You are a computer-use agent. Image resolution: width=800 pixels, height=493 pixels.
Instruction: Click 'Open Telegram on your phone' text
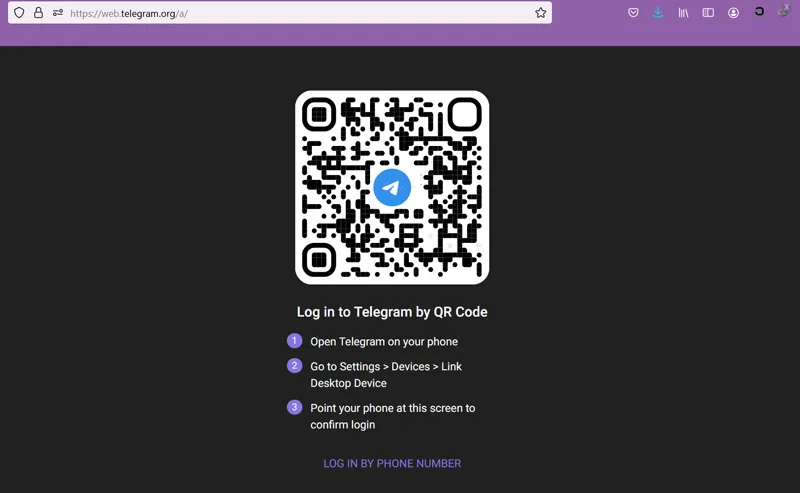coord(384,341)
